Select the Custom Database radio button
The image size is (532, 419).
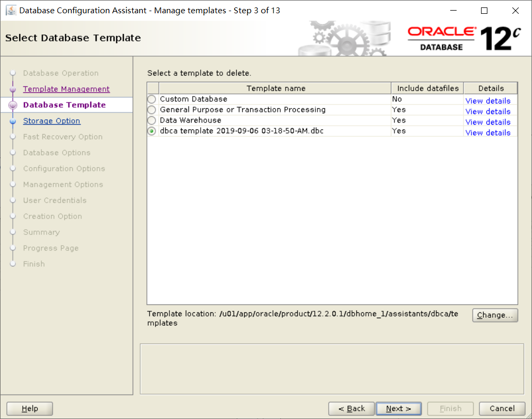[151, 99]
